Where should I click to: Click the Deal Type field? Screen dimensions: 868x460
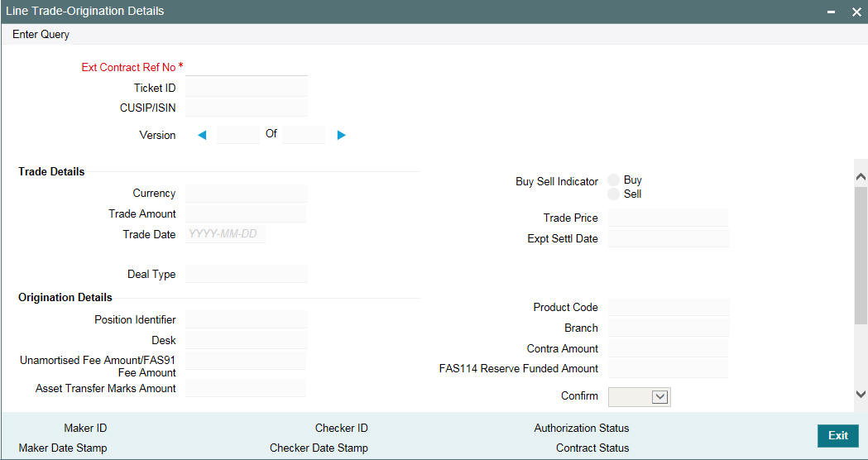(x=246, y=274)
